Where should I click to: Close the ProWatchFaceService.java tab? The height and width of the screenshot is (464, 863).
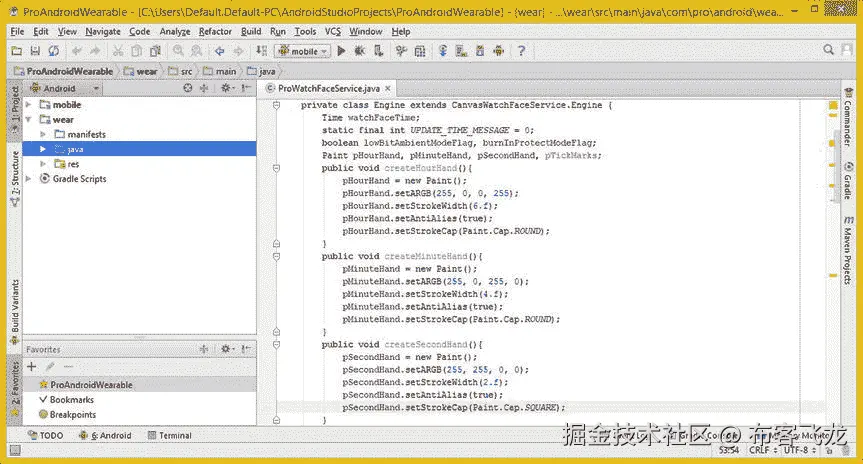tap(388, 88)
